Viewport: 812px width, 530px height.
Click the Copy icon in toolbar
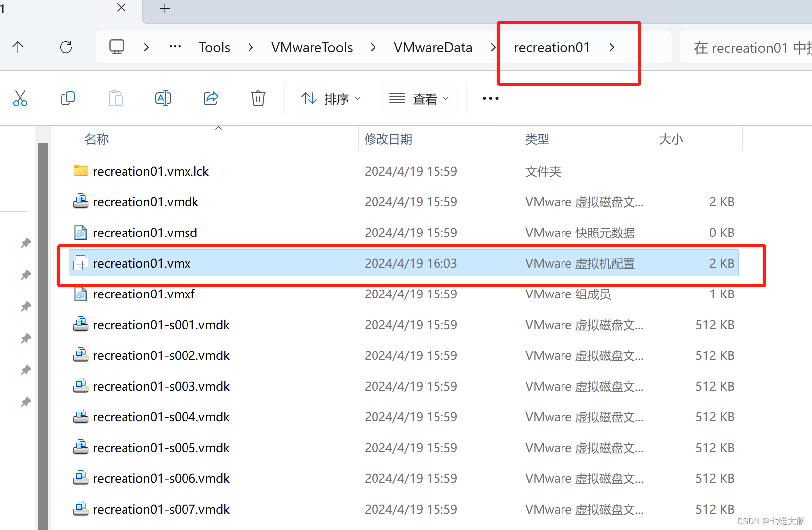click(x=67, y=98)
